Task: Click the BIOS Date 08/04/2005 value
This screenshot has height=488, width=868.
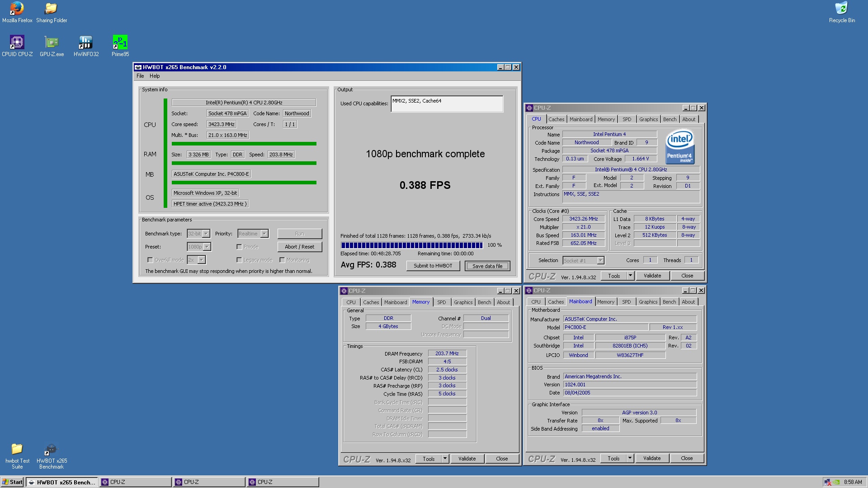Action: pyautogui.click(x=630, y=393)
